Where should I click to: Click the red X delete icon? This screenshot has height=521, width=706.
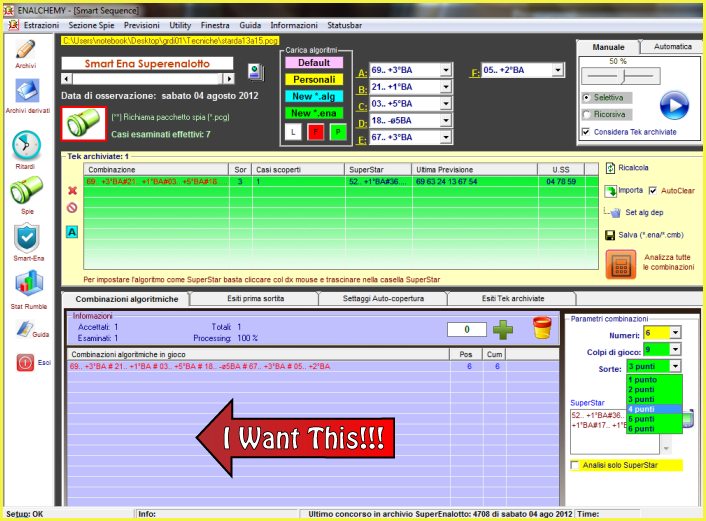(x=72, y=191)
